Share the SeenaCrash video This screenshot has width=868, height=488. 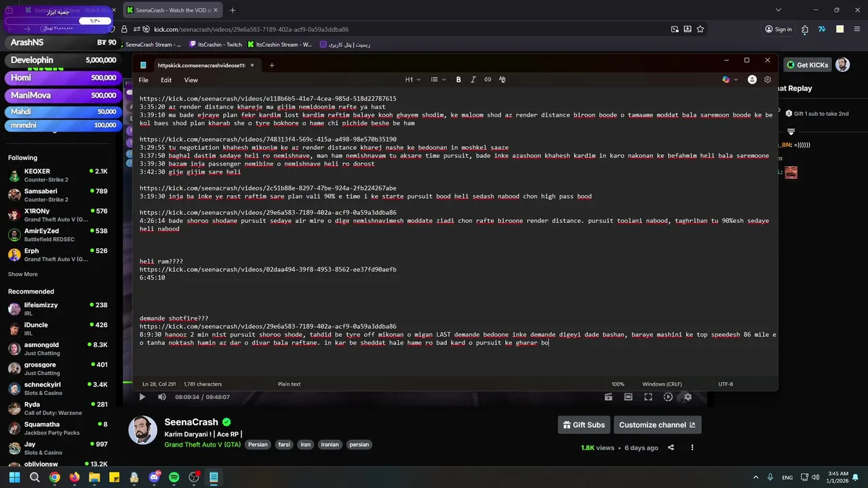(x=671, y=447)
